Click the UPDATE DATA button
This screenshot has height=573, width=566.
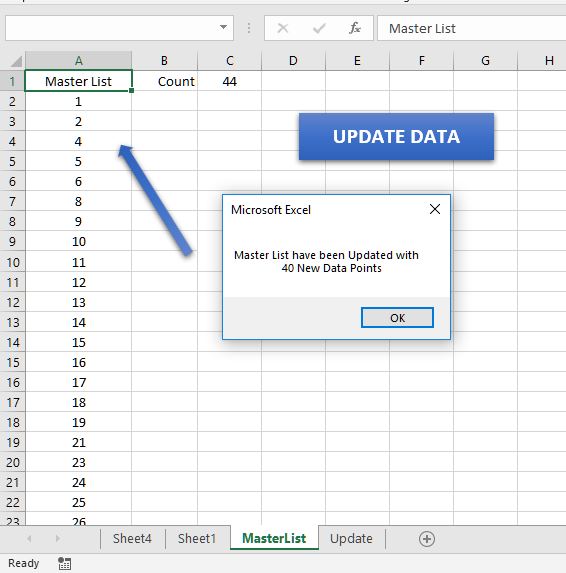coord(396,136)
